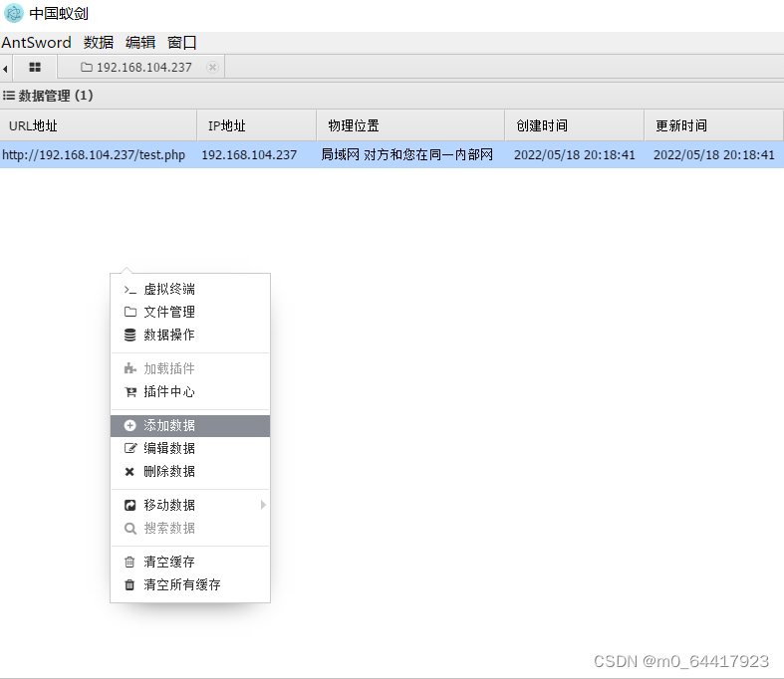Image resolution: width=784 pixels, height=679 pixels.
Task: Click the 添加数据 plus circle icon
Action: (130, 425)
